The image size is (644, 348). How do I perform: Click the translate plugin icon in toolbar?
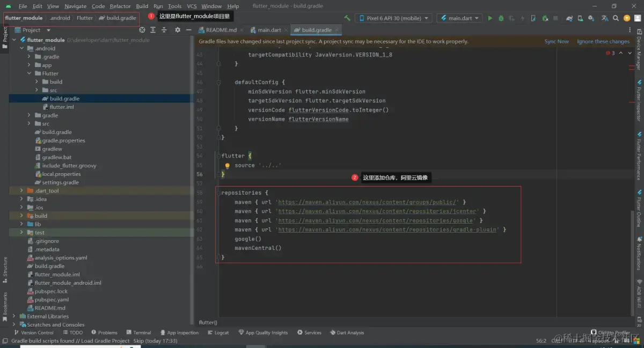click(605, 18)
